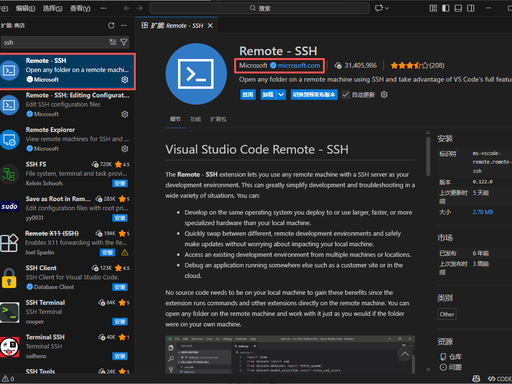Open the 查看 (View) menu
Viewport: 512px width, 384px height.
pos(80,8)
